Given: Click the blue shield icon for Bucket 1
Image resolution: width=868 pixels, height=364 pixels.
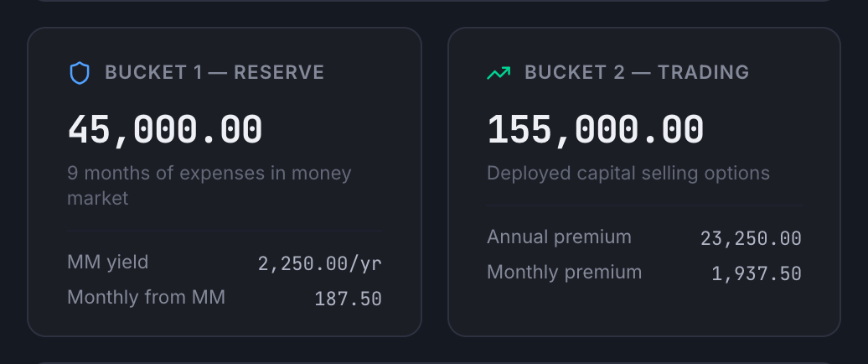Looking at the screenshot, I should 79,73.
